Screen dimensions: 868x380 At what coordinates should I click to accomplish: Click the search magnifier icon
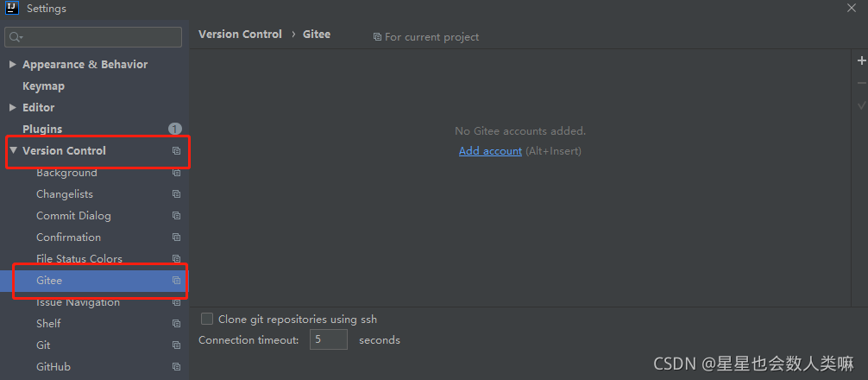click(x=15, y=37)
